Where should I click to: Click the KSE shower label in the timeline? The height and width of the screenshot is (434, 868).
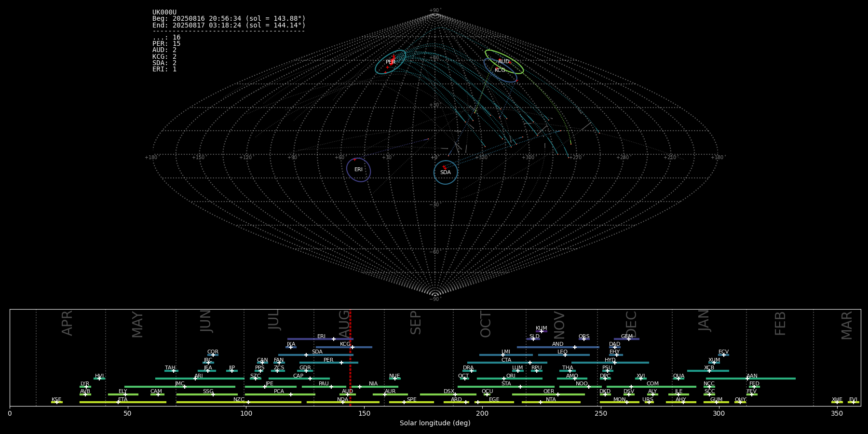click(x=56, y=400)
